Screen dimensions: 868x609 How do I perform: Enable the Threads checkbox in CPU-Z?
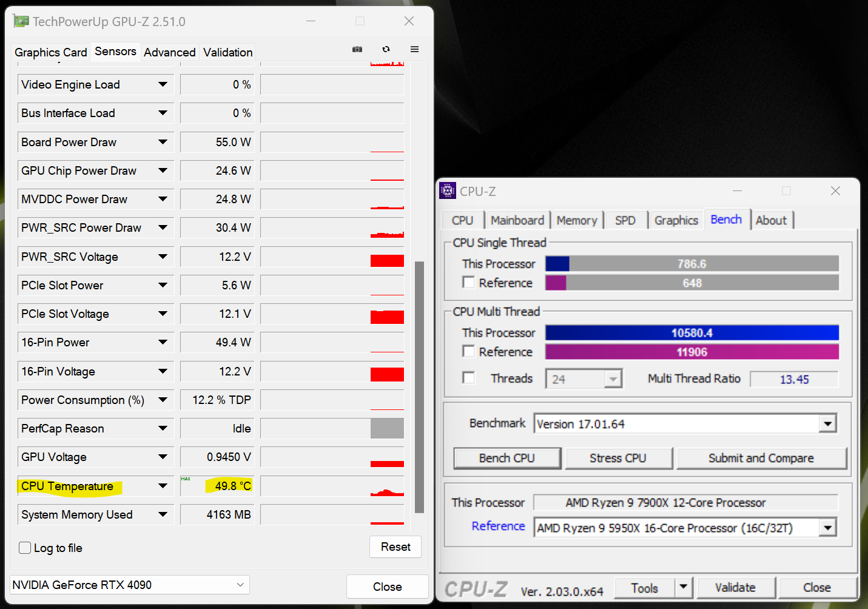click(468, 378)
